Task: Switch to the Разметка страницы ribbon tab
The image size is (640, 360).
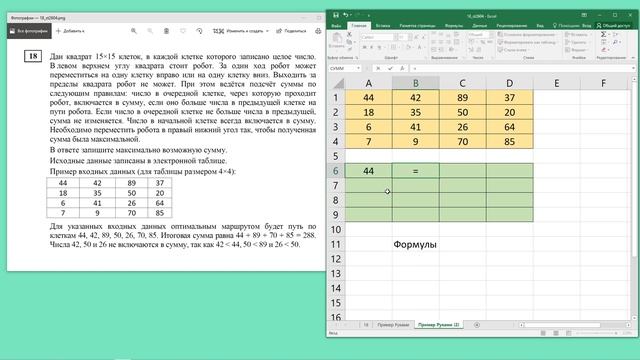Action: [417, 25]
